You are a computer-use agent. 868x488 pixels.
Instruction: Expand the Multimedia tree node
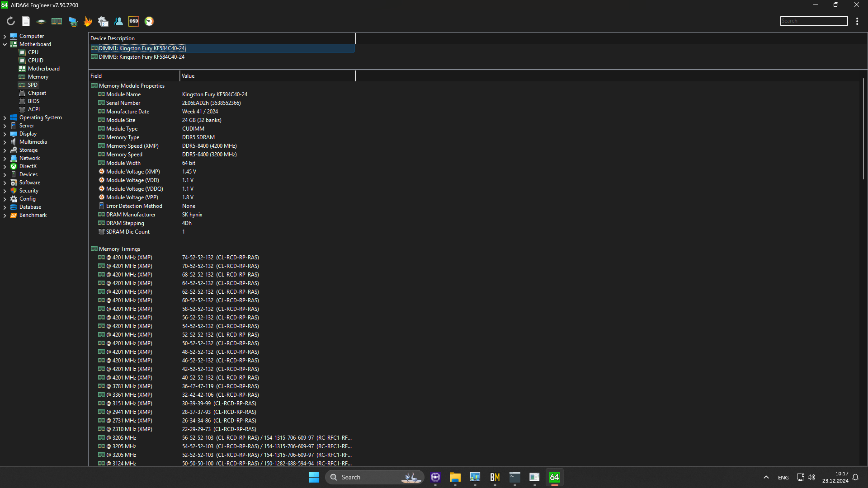tap(5, 142)
